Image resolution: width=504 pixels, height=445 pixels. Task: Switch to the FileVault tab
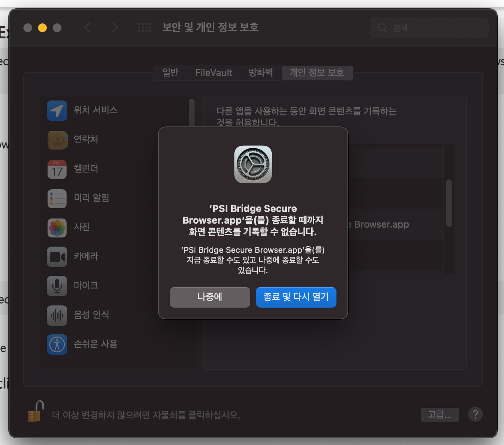[x=214, y=73]
